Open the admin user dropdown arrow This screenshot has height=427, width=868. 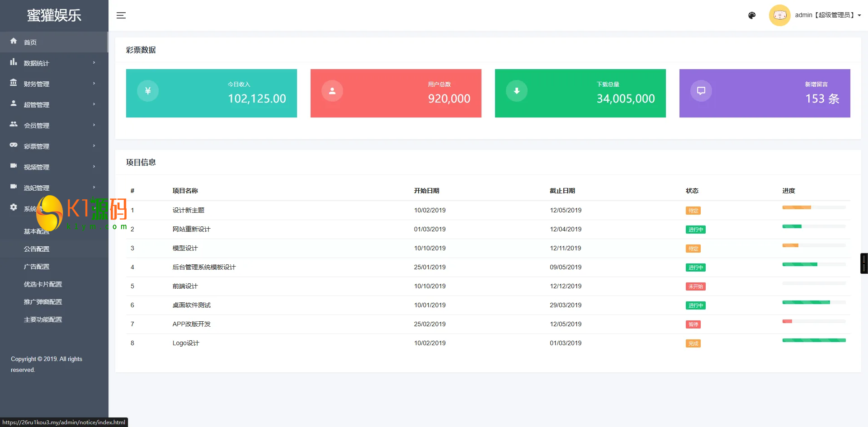859,15
